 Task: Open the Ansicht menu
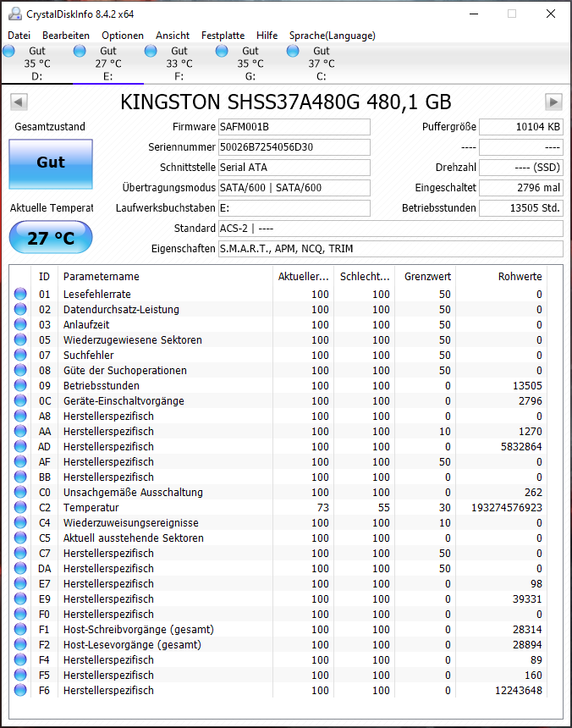point(173,36)
